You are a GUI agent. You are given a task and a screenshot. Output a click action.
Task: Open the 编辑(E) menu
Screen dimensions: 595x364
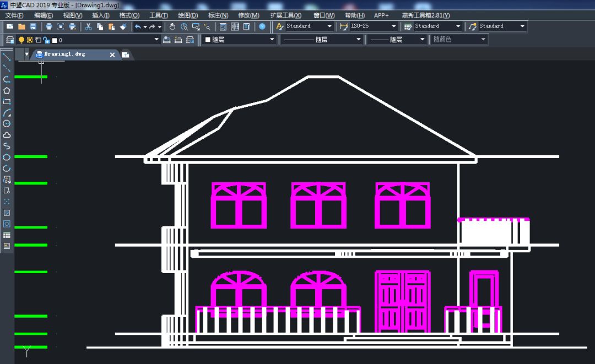44,15
